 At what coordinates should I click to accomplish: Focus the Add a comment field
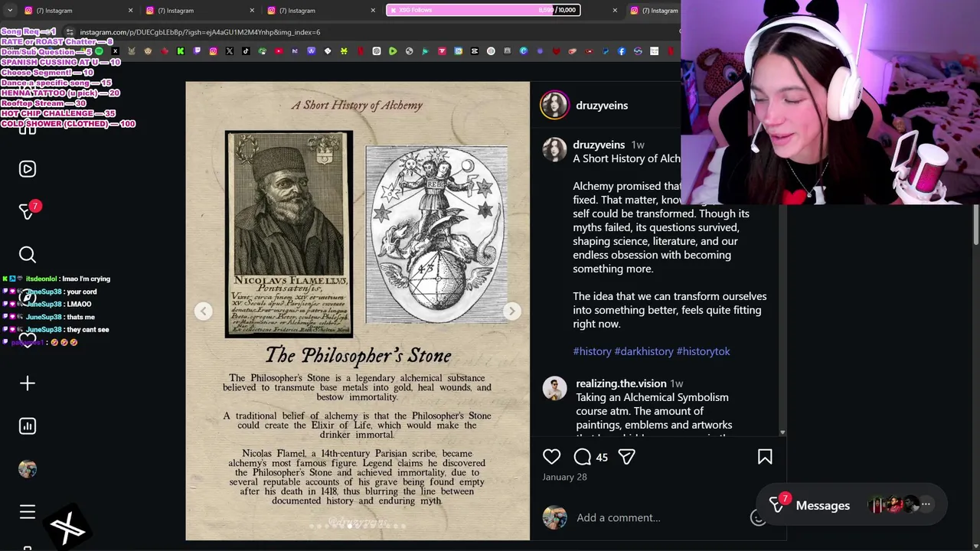tap(658, 518)
